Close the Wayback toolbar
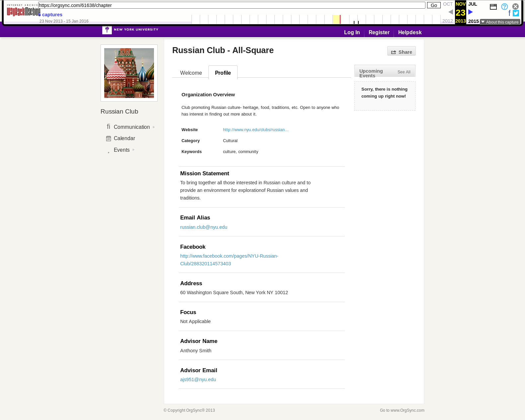 tap(515, 7)
